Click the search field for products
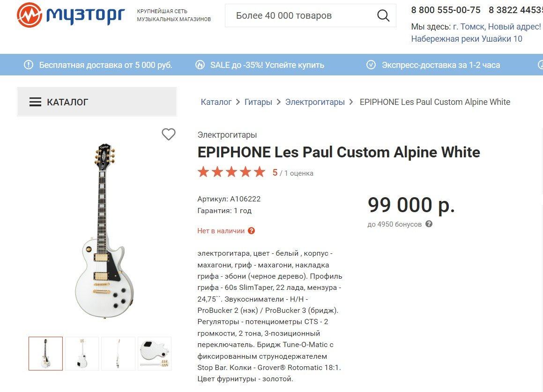 coord(300,16)
